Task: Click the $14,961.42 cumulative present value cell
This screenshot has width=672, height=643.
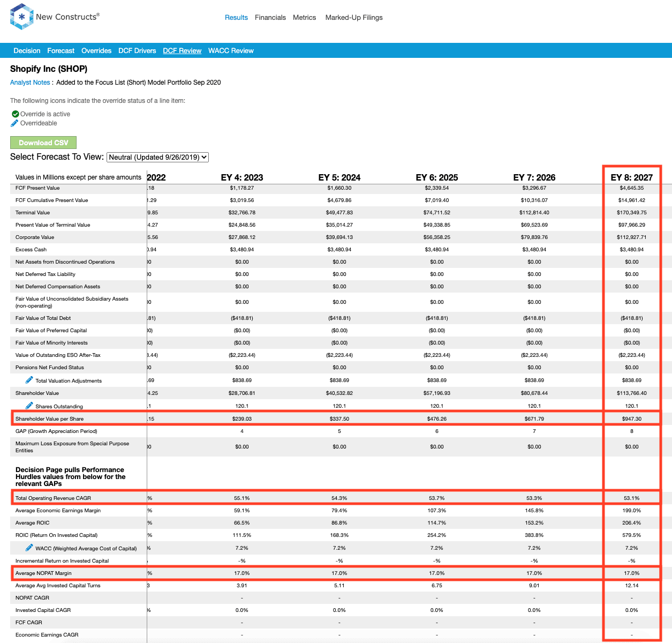Action: pos(632,200)
